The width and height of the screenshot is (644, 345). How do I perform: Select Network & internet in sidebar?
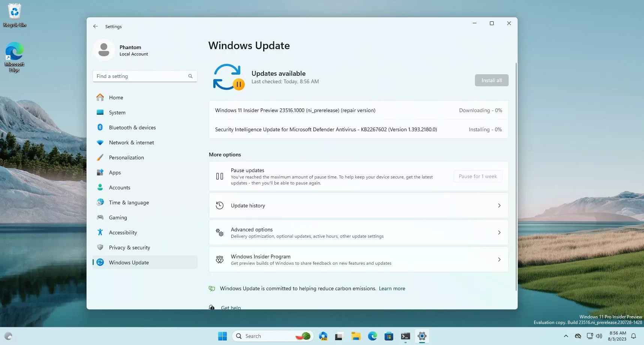145,142
